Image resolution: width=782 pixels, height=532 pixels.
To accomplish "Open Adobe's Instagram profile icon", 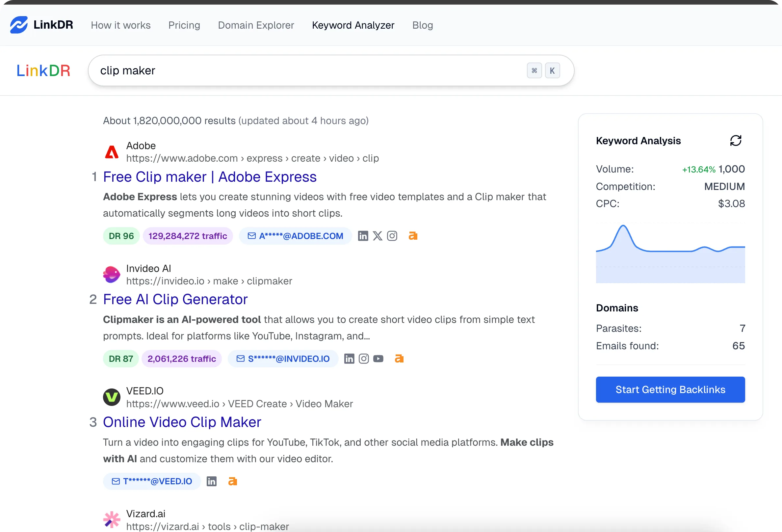I will point(392,236).
